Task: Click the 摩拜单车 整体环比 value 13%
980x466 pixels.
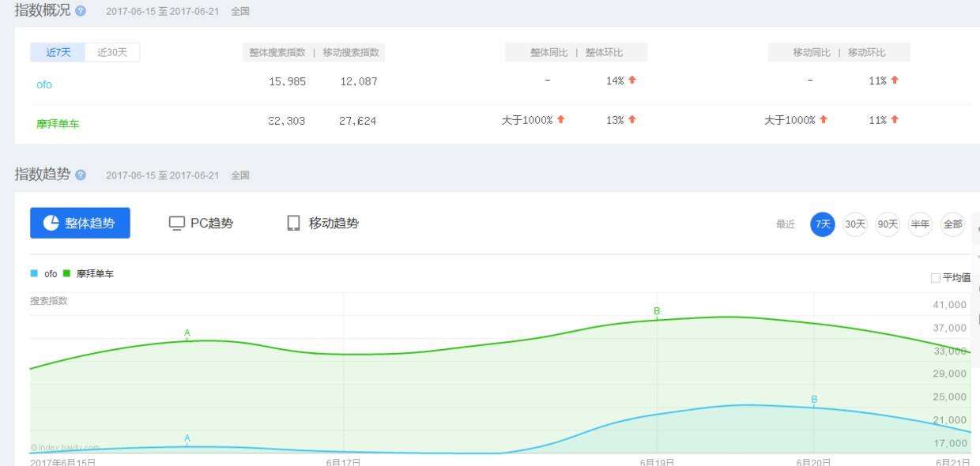Action: pos(615,120)
